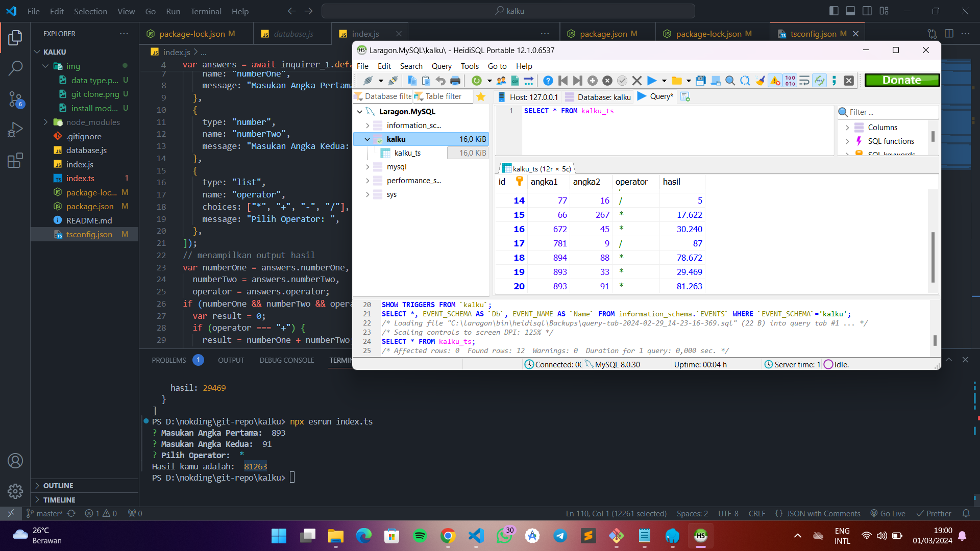Expand the TIMELINE section in Explorer

click(59, 500)
